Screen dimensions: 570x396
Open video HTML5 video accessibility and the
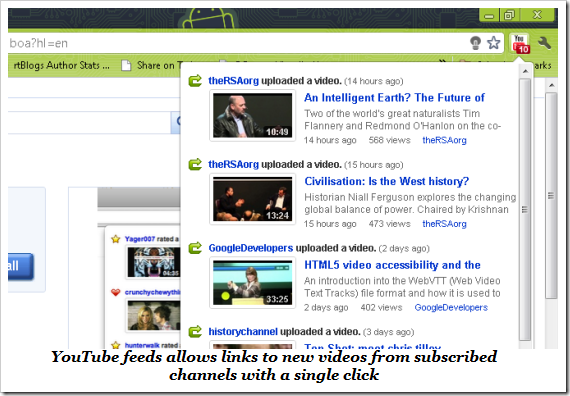(392, 265)
